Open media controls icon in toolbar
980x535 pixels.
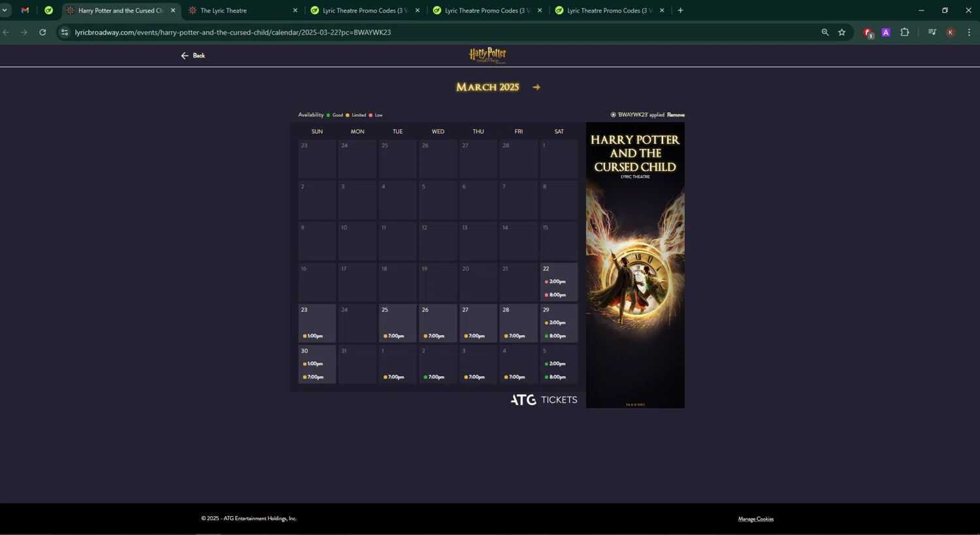[x=932, y=32]
